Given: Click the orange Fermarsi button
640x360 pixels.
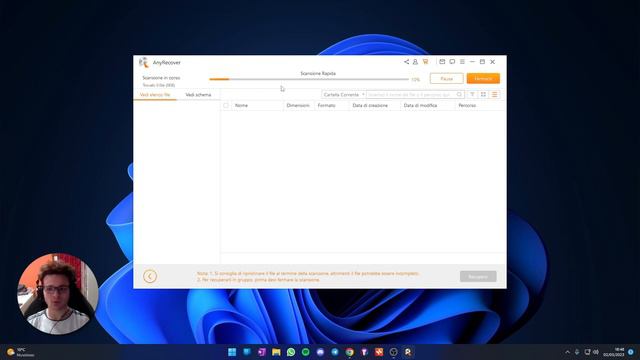Looking at the screenshot, I should point(483,78).
